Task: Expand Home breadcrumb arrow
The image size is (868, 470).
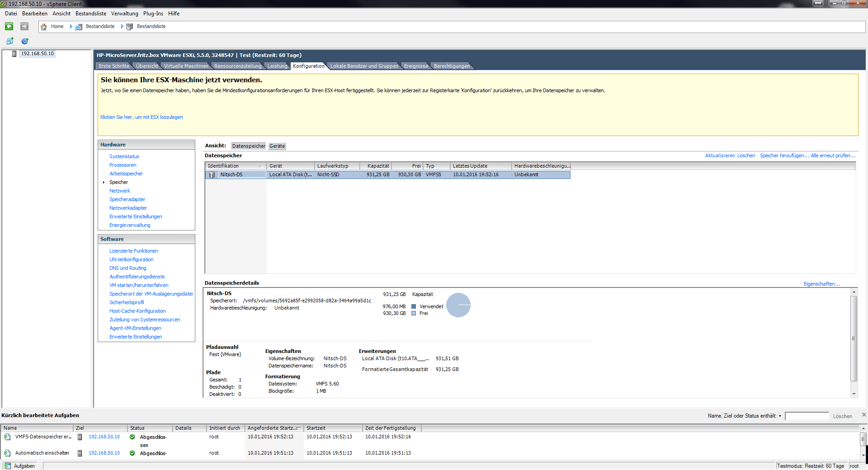Action: (71, 27)
